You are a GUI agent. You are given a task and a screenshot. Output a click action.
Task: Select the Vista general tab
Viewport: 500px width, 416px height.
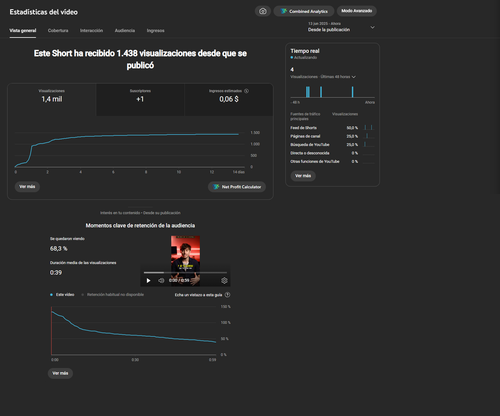(x=23, y=31)
